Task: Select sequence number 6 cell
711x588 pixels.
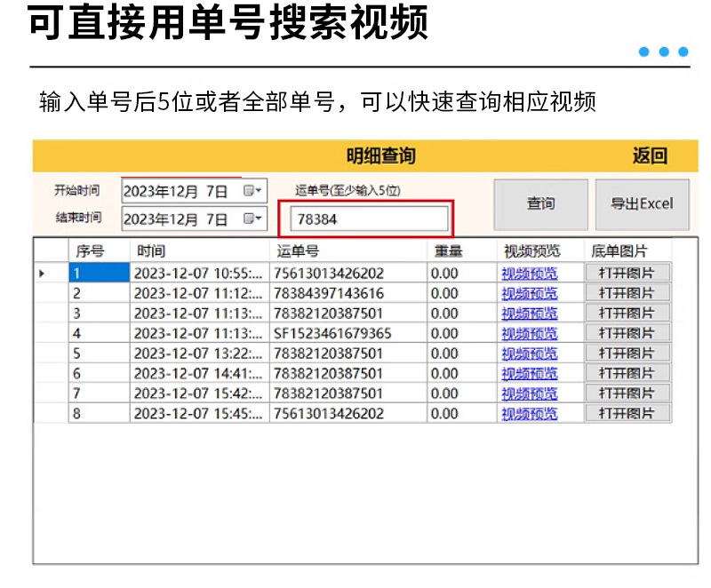Action: click(x=100, y=373)
